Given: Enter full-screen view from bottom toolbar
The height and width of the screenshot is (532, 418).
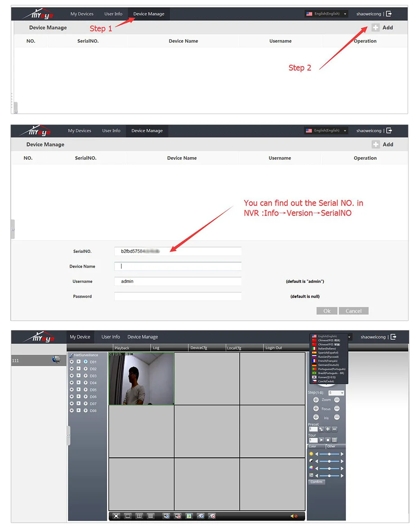Looking at the screenshot, I should [x=116, y=516].
